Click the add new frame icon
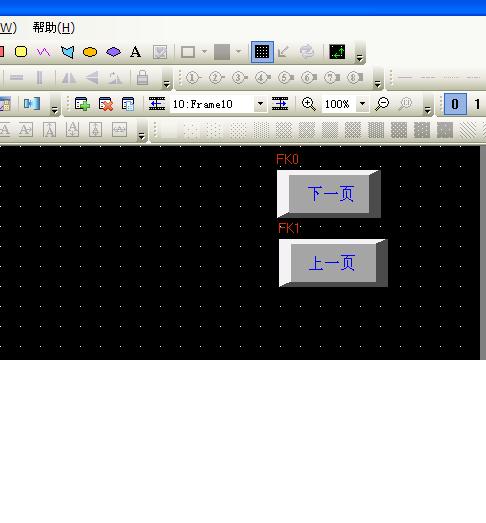This screenshot has height=523, width=486. coord(82,104)
